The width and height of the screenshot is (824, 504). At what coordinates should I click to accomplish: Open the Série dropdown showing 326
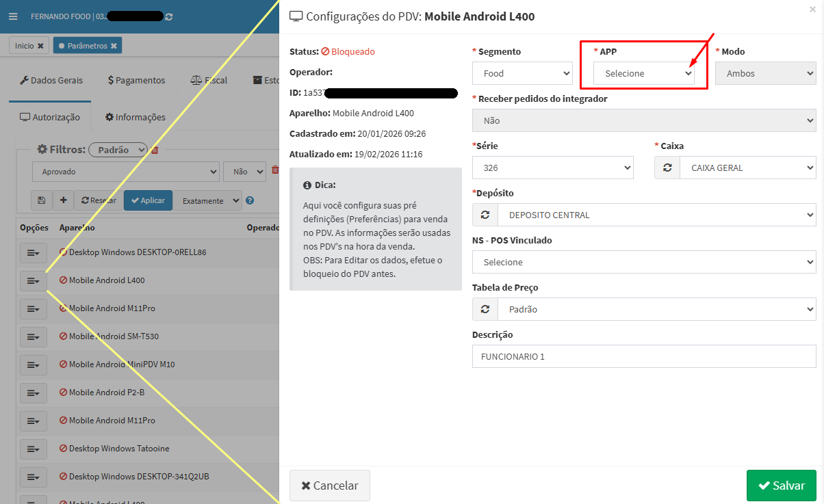click(x=552, y=168)
